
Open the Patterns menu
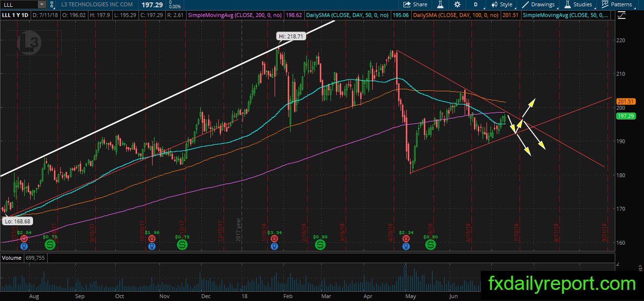[x=617, y=4]
